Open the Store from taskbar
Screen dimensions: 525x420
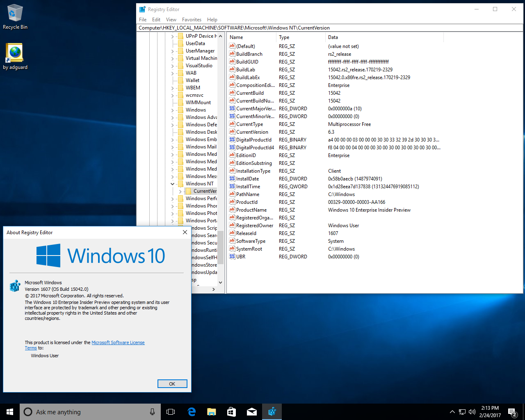[232, 412]
